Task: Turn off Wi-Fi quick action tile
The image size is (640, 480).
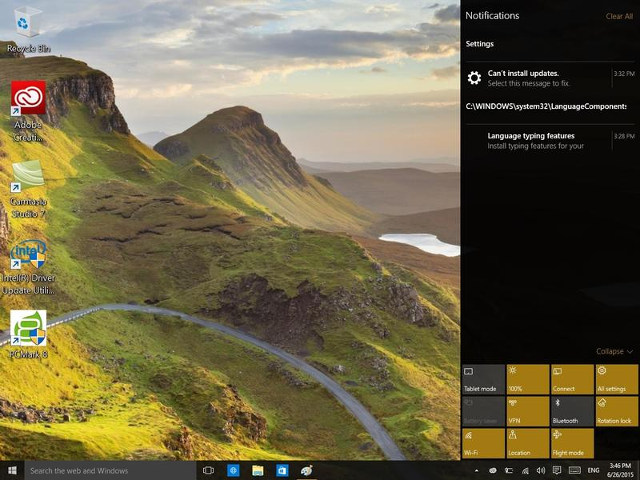Action: click(483, 442)
